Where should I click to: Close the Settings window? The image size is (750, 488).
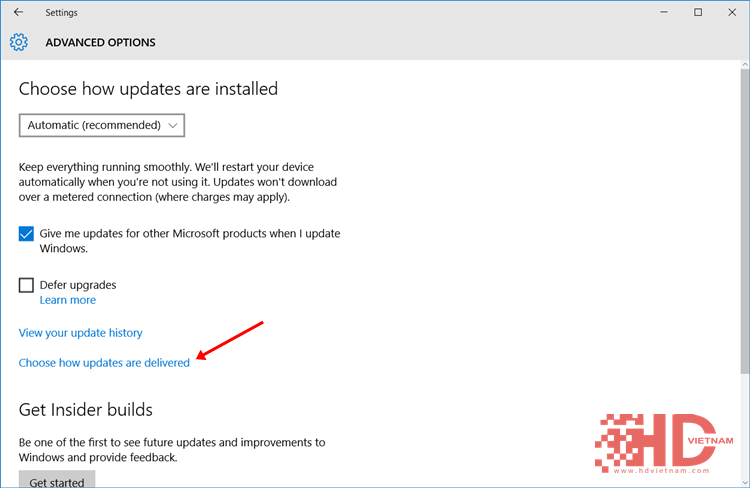coord(732,12)
